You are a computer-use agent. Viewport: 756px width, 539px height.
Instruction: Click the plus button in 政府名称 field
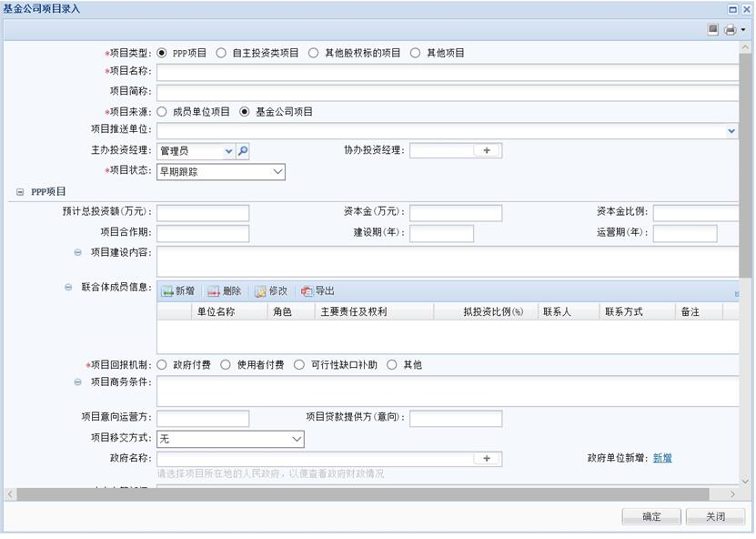[487, 459]
